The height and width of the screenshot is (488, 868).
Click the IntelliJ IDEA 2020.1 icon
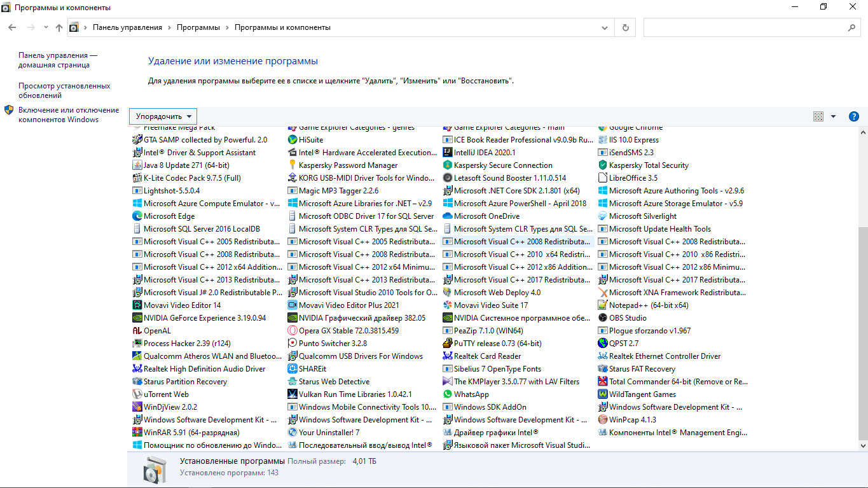[x=448, y=153]
